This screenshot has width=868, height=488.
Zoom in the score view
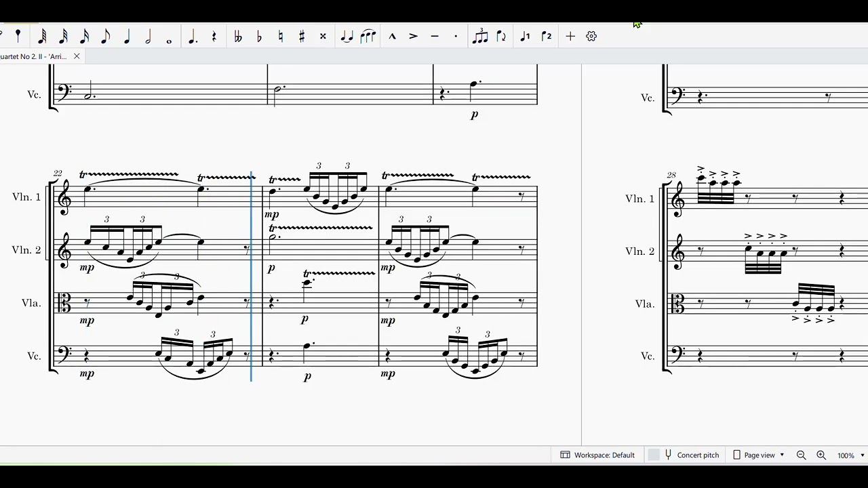821,455
